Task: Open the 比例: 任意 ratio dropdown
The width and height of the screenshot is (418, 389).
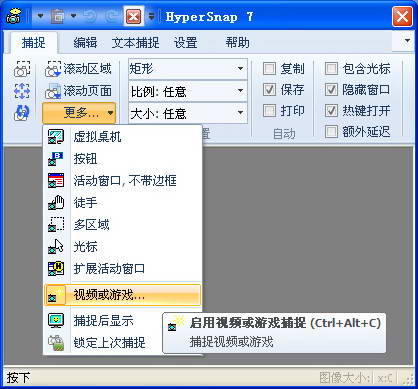Action: point(188,91)
